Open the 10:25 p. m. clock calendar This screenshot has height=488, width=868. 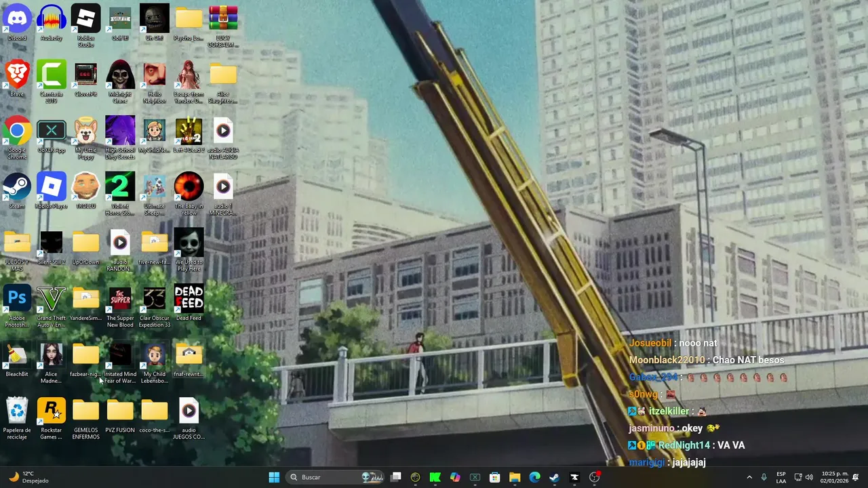coord(835,477)
